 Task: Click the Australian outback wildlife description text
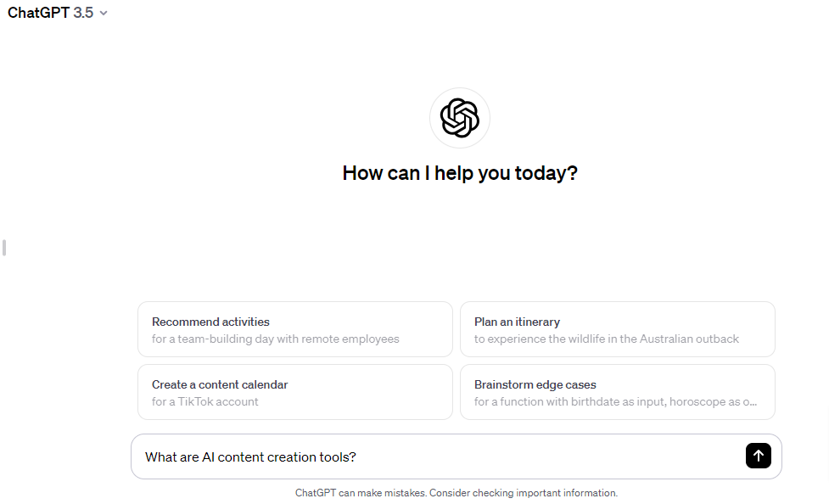607,339
